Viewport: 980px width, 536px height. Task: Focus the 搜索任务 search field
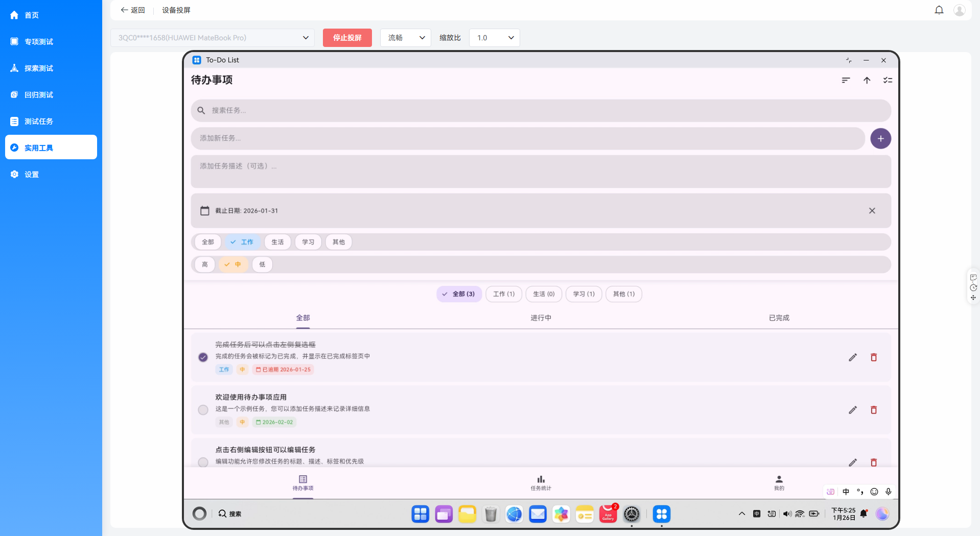pyautogui.click(x=541, y=110)
